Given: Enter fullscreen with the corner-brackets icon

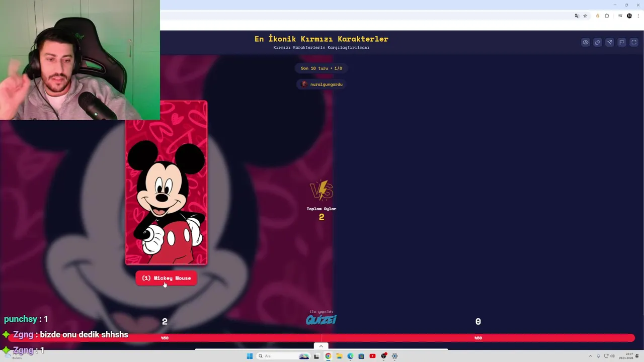Looking at the screenshot, I should [x=634, y=42].
